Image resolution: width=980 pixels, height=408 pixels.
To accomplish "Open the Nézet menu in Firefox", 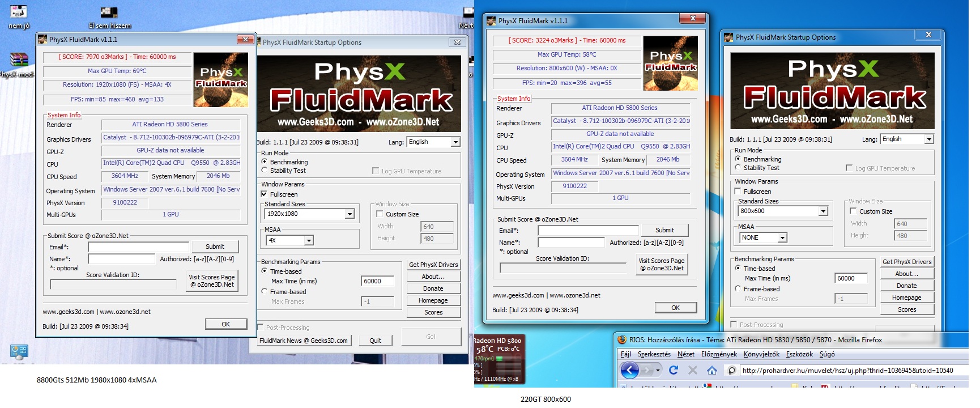I will tap(686, 354).
